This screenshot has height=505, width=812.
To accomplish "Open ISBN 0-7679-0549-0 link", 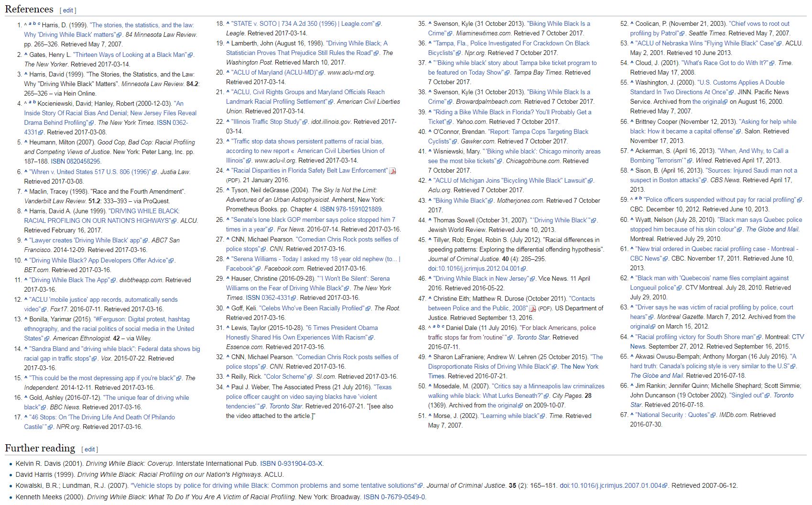I will (x=394, y=497).
